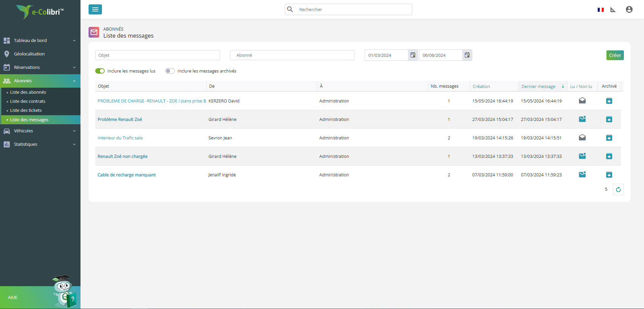Click the e-Colibri logo

[40, 12]
